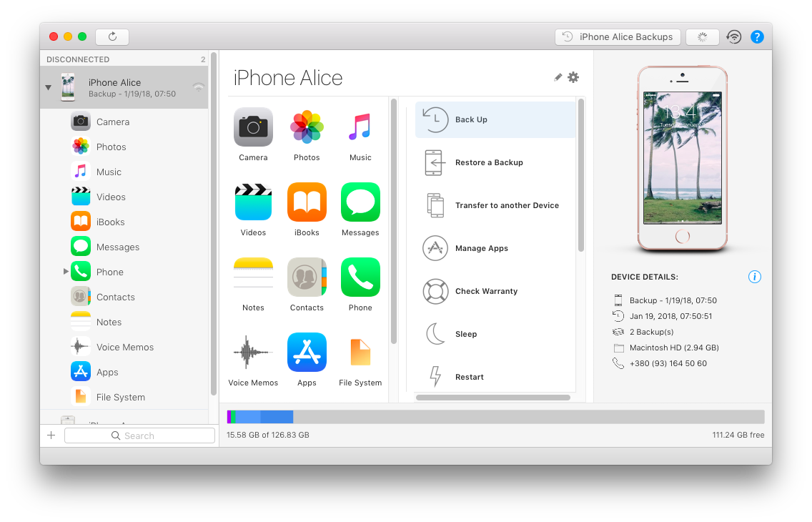812x522 pixels.
Task: Click the storage usage bar
Action: [x=495, y=417]
